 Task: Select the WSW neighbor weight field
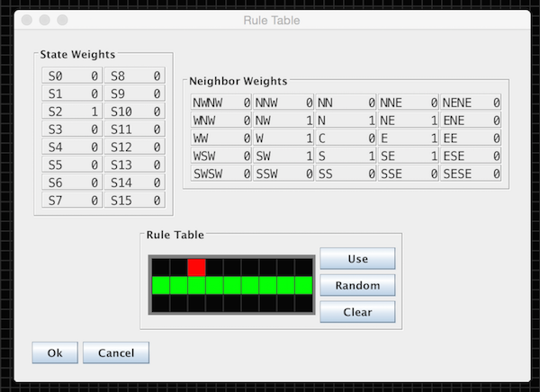click(x=221, y=156)
